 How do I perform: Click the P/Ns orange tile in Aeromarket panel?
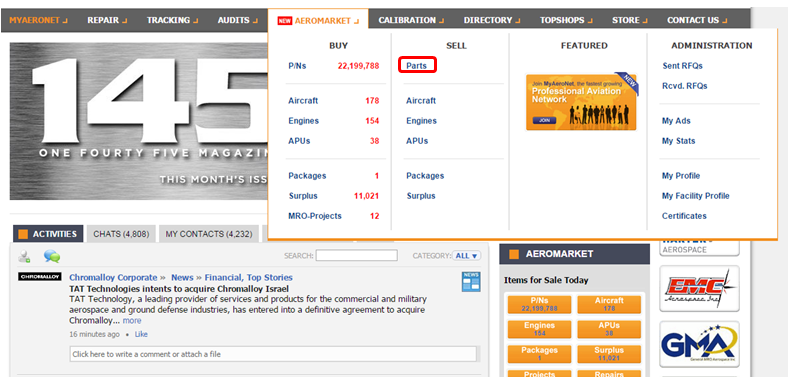pos(539,304)
